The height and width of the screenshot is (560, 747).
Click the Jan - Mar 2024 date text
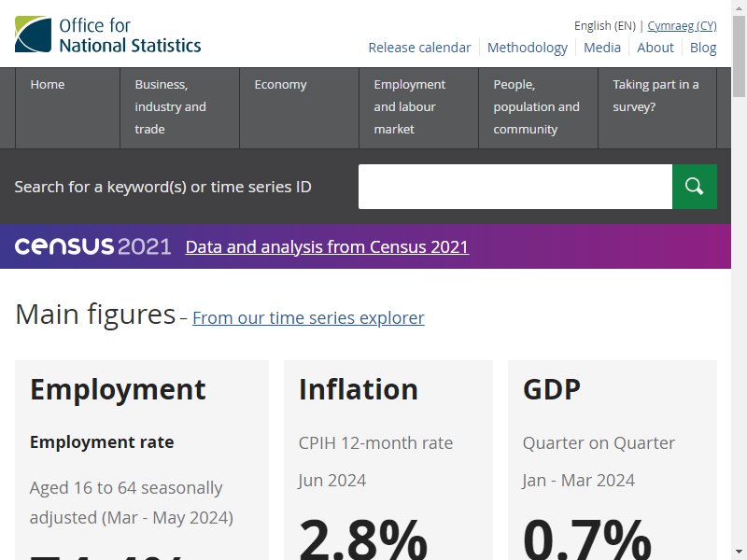tap(578, 481)
